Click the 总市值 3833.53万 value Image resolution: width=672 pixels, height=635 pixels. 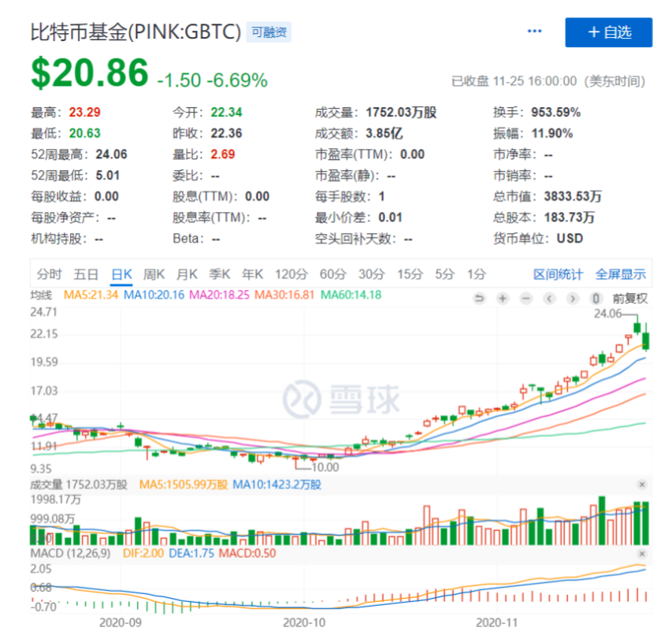[x=573, y=196]
